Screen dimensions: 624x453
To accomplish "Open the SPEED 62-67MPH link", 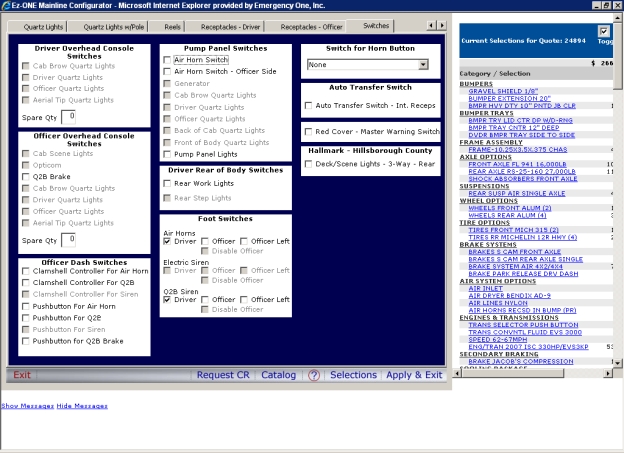I will pos(497,339).
